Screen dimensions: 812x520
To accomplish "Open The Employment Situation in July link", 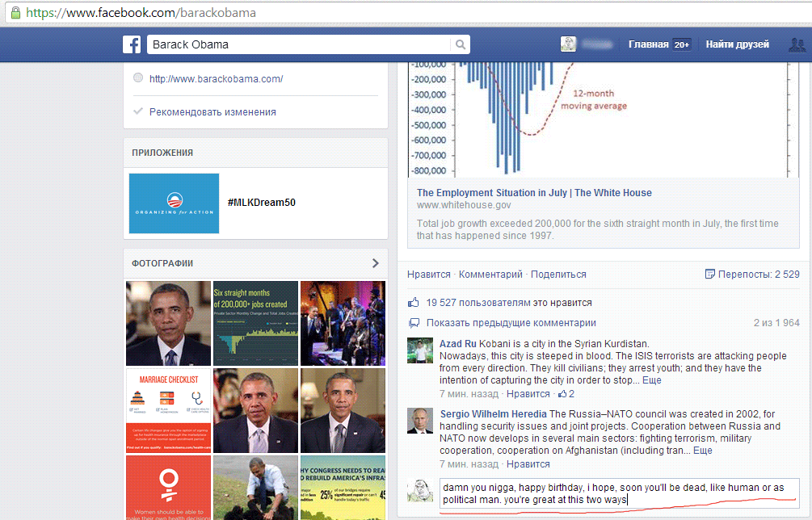I will (534, 193).
